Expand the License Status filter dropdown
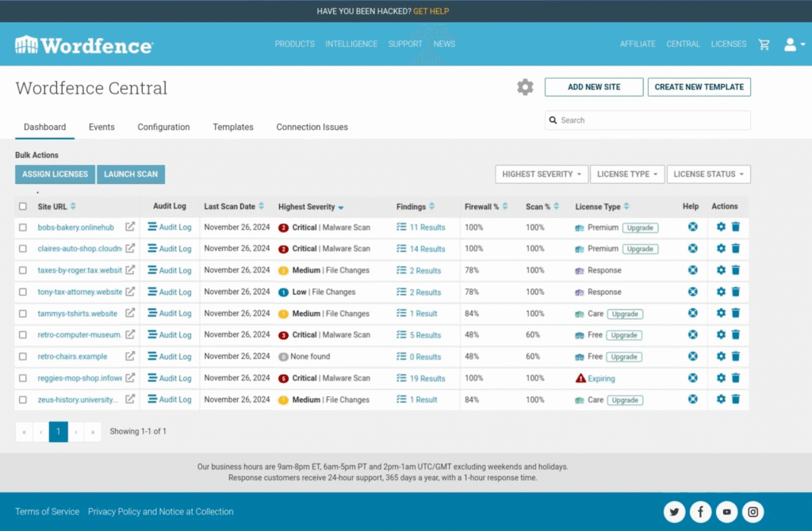This screenshot has width=812, height=531. 708,174
